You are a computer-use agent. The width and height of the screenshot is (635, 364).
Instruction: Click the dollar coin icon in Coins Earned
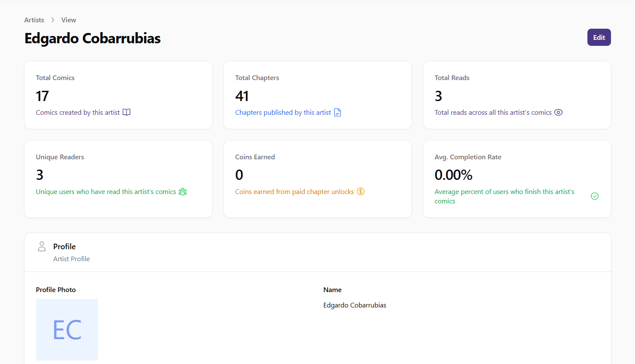click(361, 191)
